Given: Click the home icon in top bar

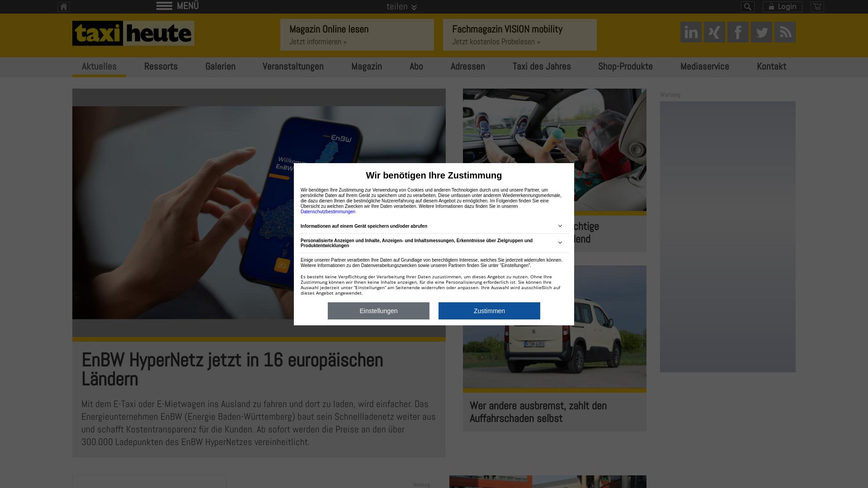Looking at the screenshot, I should click(64, 7).
